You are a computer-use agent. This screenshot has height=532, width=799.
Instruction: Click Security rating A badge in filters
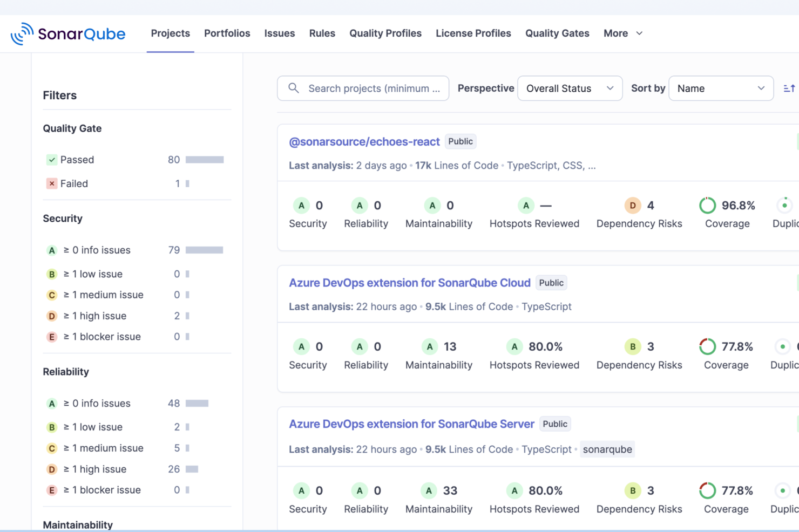tap(52, 250)
